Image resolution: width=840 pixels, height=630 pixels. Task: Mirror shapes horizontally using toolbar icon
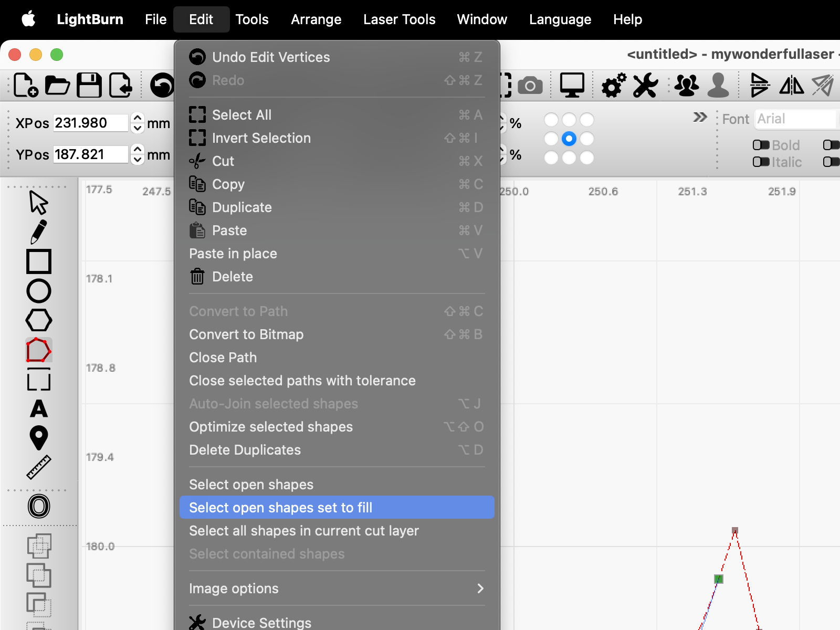tap(792, 85)
